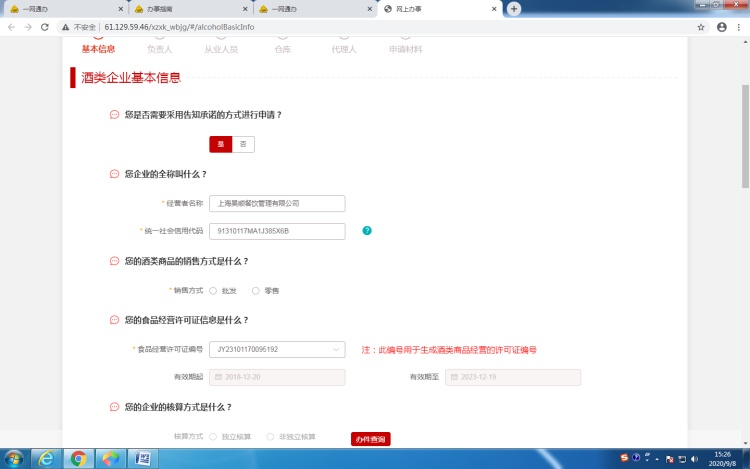Go to the 负责人 step tab
The height and width of the screenshot is (469, 750).
coord(160,47)
